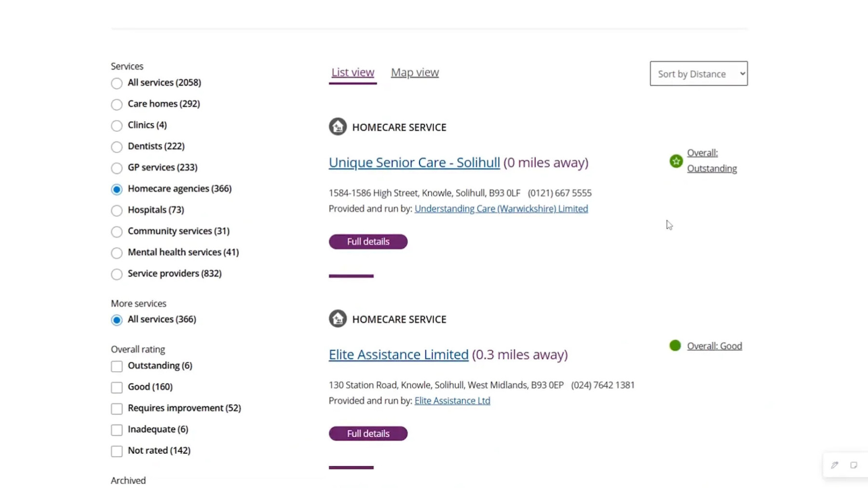Choose Mental health services (41) option
The height and width of the screenshot is (488, 868).
117,252
